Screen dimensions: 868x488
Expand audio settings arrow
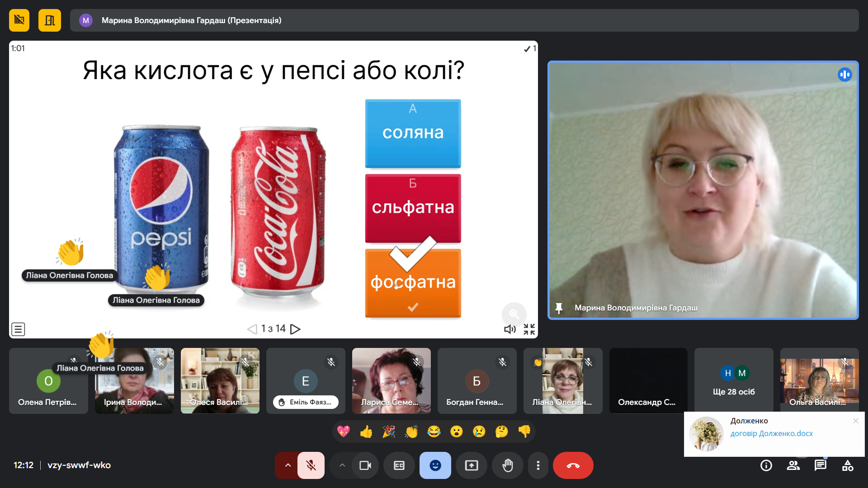[288, 465]
